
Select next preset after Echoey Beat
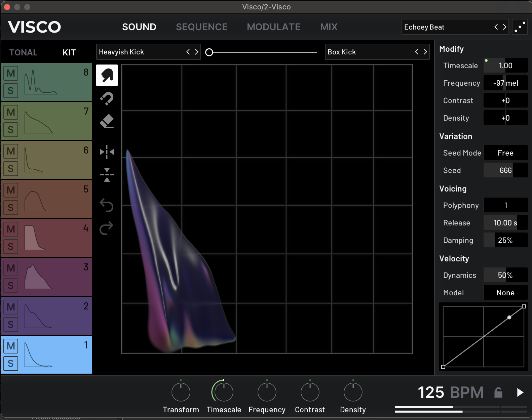[x=504, y=27]
